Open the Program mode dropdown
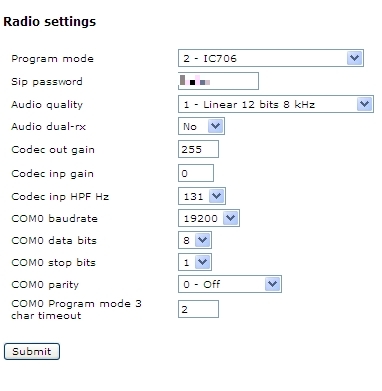Image resolution: width=382 pixels, height=391 pixels. (x=271, y=58)
